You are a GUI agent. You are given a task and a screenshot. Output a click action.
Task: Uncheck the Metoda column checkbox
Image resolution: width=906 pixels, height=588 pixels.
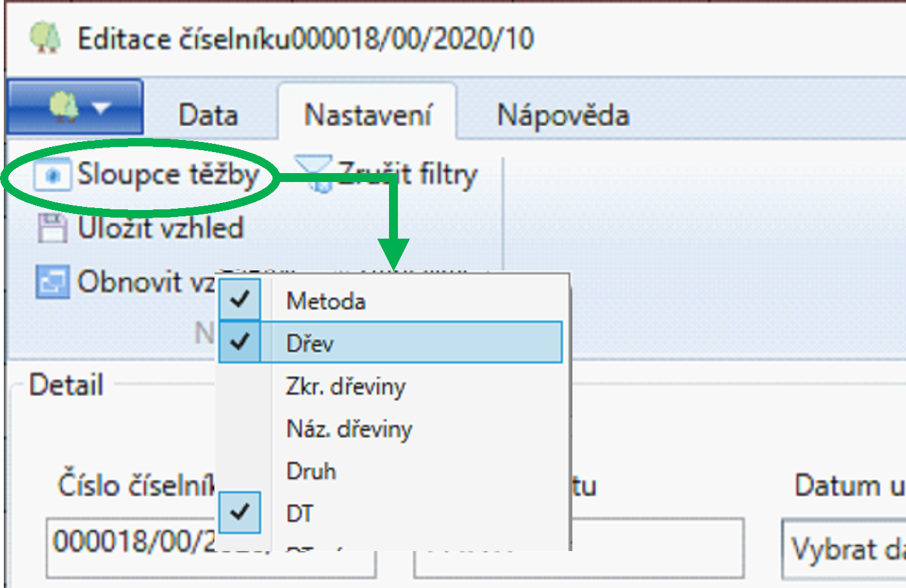(240, 300)
